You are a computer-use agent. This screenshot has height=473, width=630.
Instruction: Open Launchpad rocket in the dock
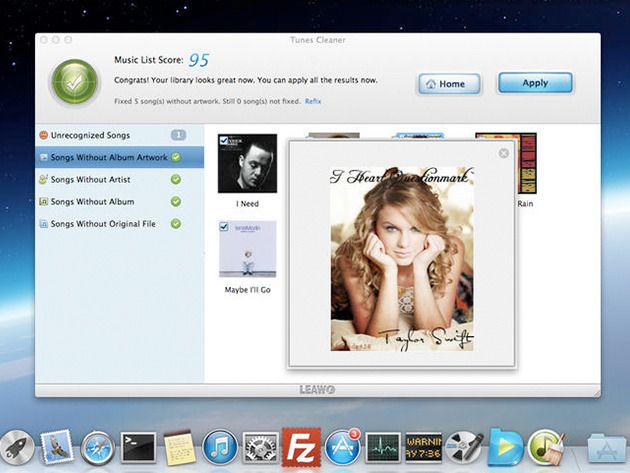coord(16,447)
